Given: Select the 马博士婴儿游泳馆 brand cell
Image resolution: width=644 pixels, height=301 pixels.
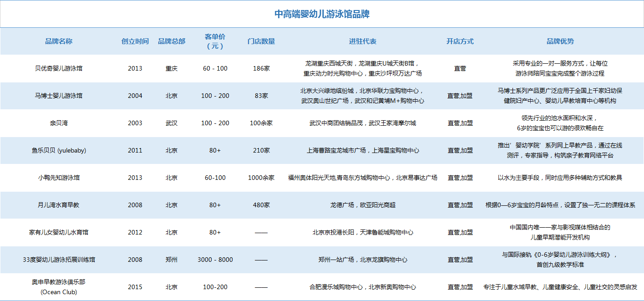Looking at the screenshot, I should point(59,96).
